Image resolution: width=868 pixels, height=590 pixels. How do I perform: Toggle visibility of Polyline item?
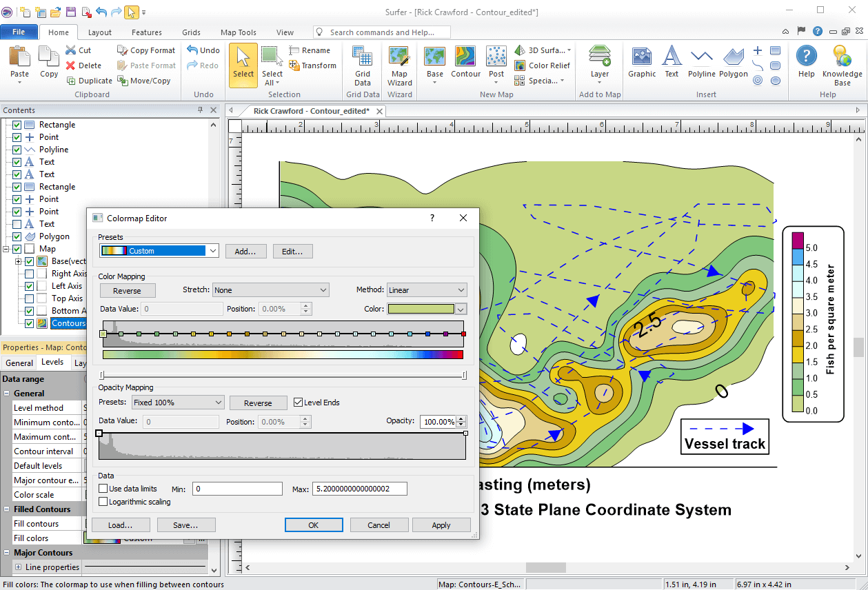point(17,150)
